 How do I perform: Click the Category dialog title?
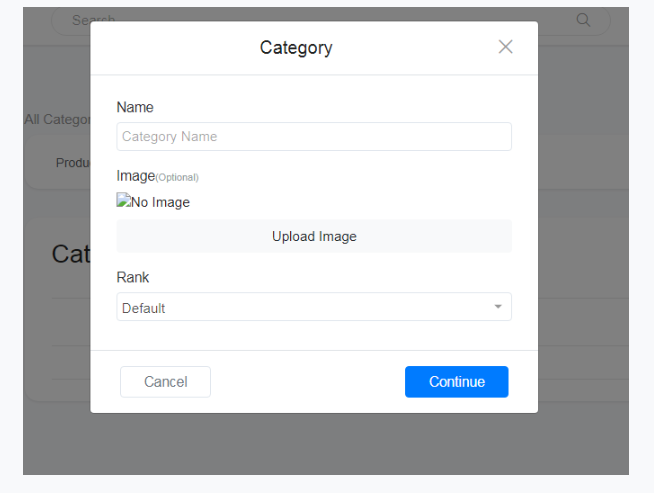[x=296, y=48]
